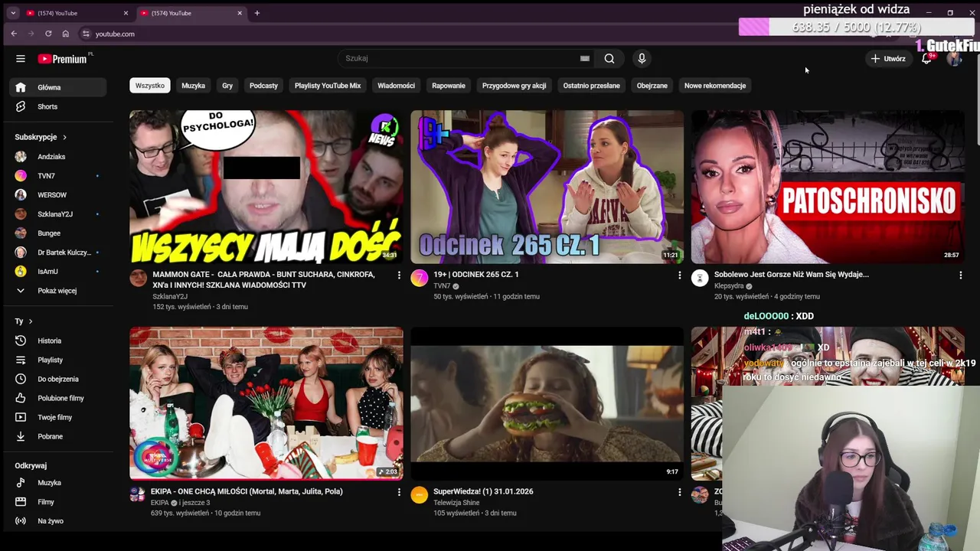
Task: Open options menu for 19+ ODCINEK 265 video
Action: coord(679,275)
